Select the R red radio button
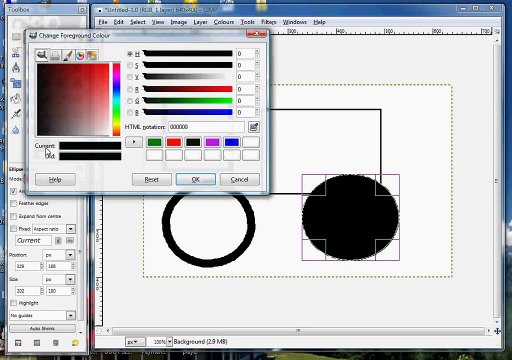The image size is (512, 360). [x=130, y=89]
